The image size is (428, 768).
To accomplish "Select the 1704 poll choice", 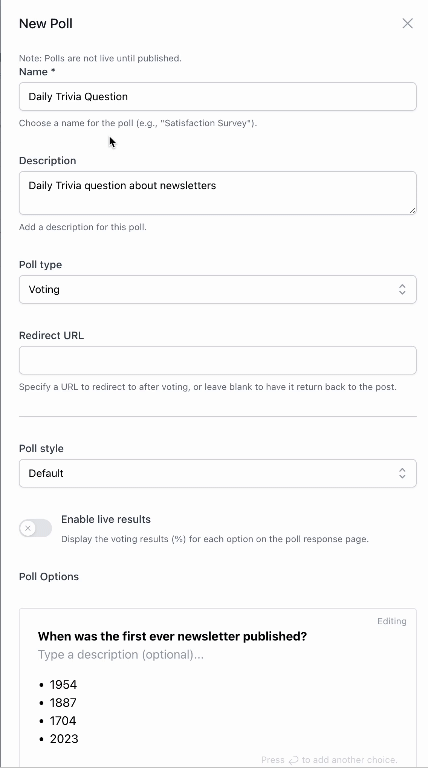I will [63, 721].
